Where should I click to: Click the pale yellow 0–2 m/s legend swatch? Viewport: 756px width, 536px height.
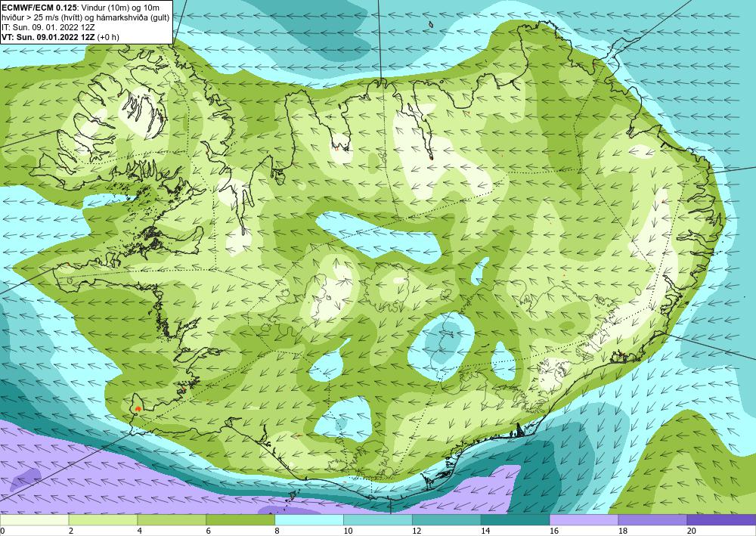tap(34, 520)
